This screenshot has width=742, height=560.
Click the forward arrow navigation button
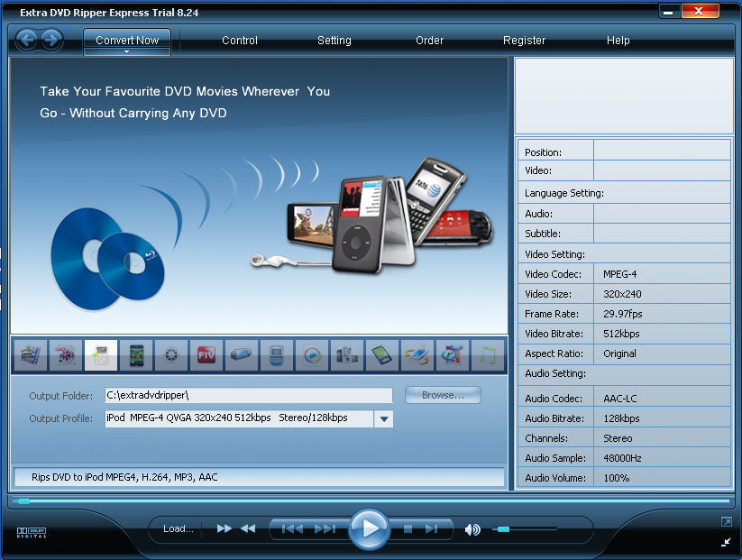[x=51, y=40]
